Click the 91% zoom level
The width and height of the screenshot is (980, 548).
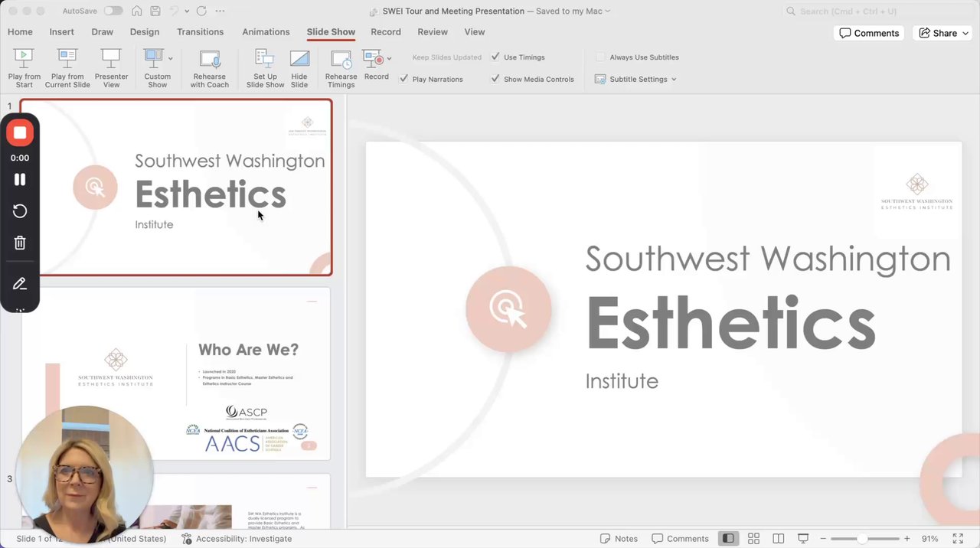click(930, 539)
